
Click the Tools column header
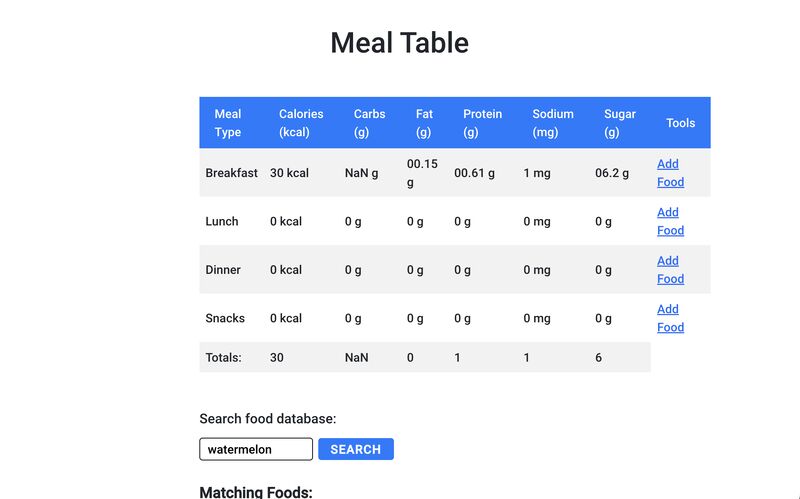pos(681,123)
